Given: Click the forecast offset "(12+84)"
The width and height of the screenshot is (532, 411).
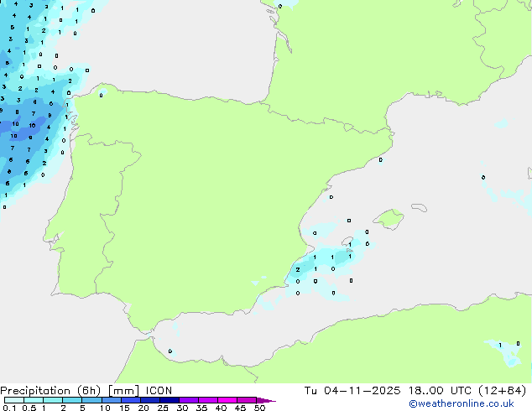Looking at the screenshot, I should point(502,391).
